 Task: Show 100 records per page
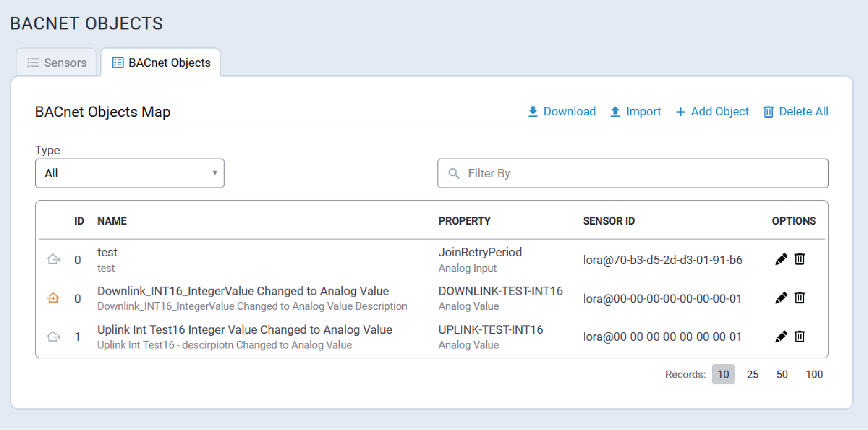pos(814,375)
